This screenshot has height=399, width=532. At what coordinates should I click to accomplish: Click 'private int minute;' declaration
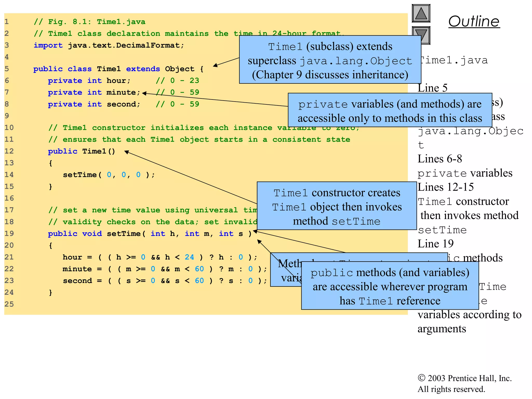[94, 92]
